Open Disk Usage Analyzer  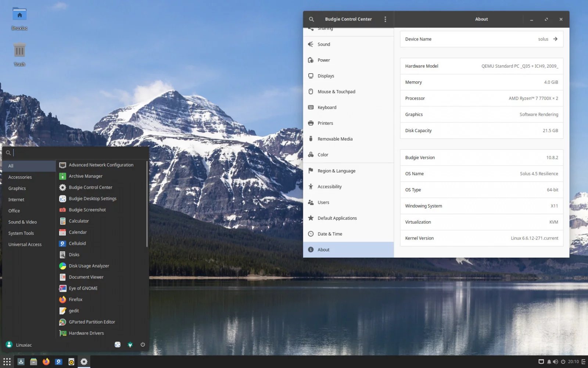coord(89,266)
